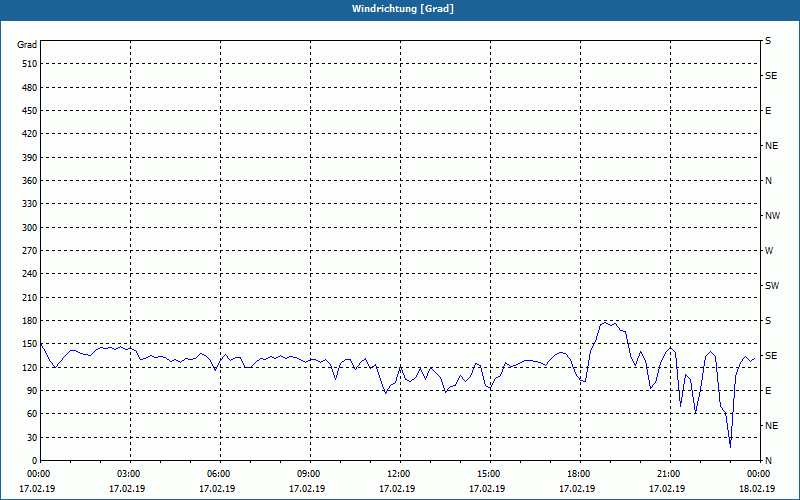Click the 15:00 time label

pyautogui.click(x=487, y=474)
